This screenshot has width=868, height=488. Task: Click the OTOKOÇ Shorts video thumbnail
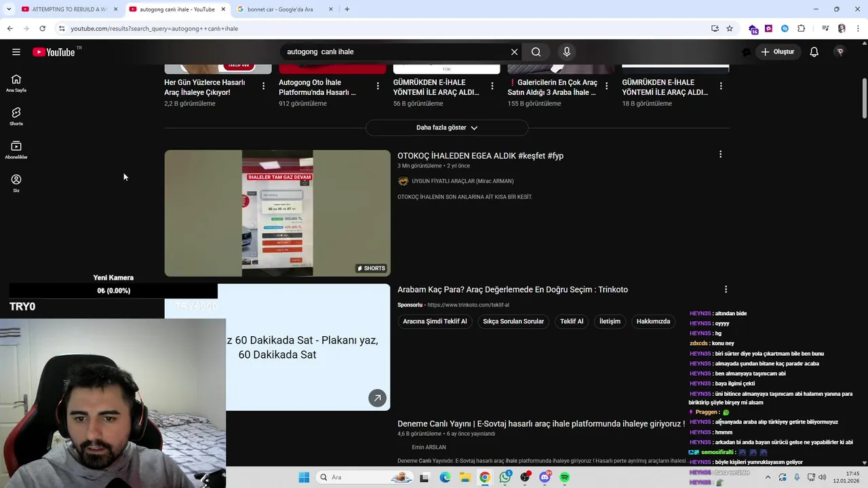pos(277,213)
